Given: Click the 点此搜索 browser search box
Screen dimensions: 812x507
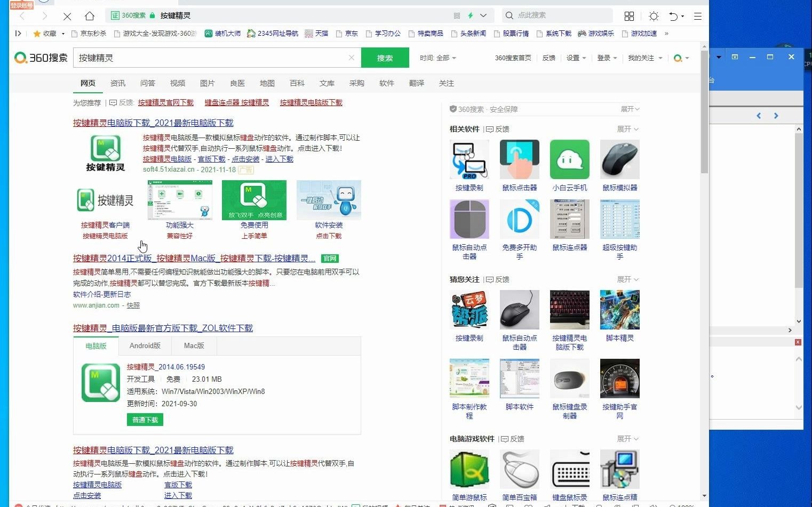Looking at the screenshot, I should pyautogui.click(x=558, y=15).
